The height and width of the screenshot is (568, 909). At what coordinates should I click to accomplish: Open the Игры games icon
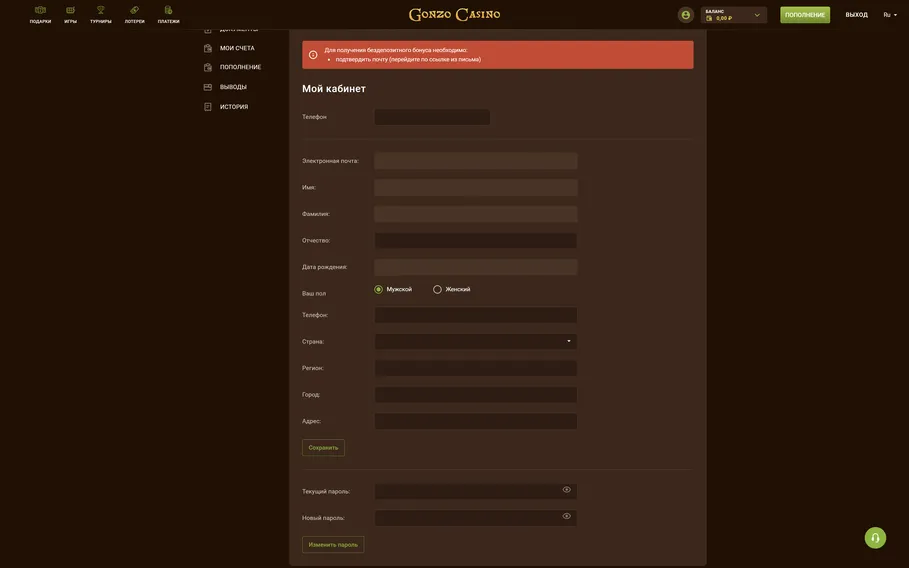[x=70, y=11]
